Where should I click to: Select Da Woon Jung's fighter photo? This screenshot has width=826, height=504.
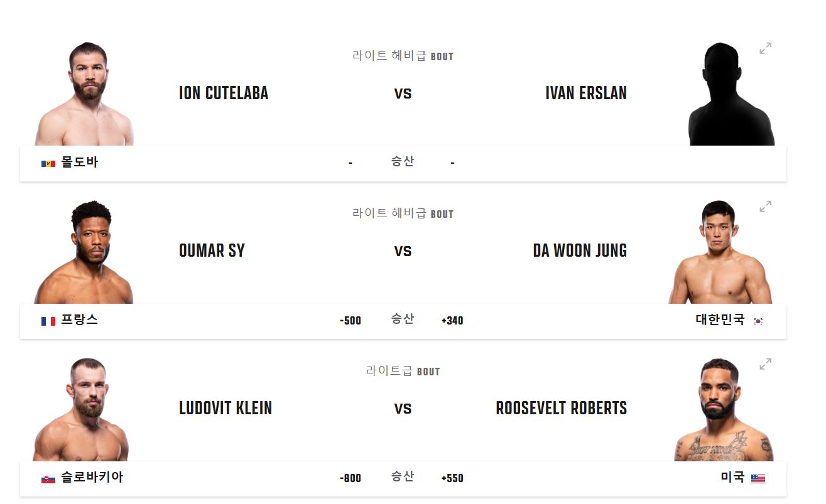(x=719, y=249)
